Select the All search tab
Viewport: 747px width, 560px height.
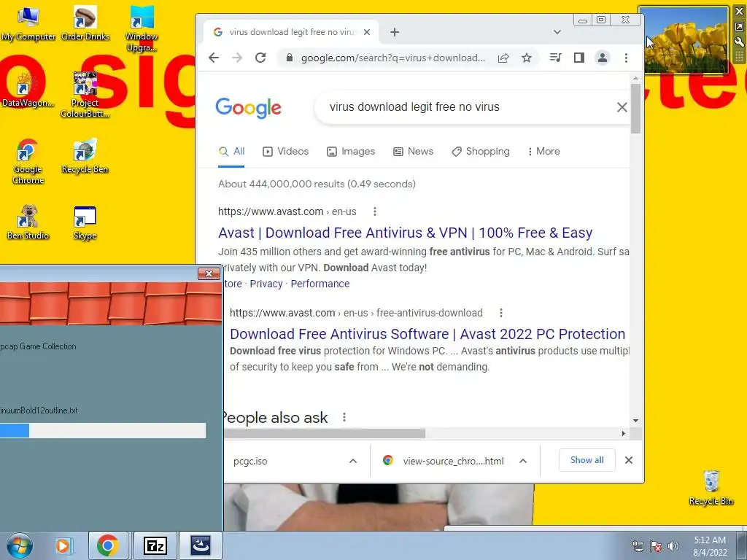231,152
